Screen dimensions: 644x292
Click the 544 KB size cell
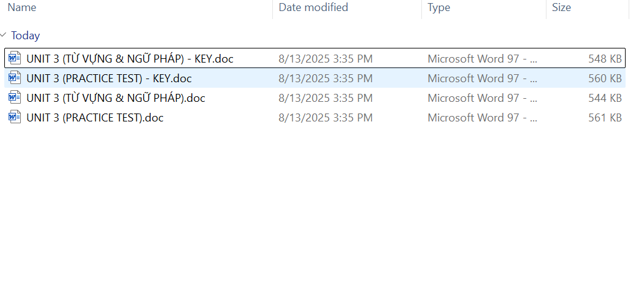605,98
